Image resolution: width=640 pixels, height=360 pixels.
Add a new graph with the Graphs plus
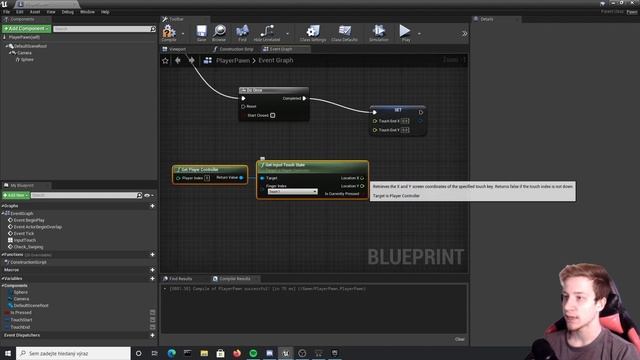coord(152,206)
